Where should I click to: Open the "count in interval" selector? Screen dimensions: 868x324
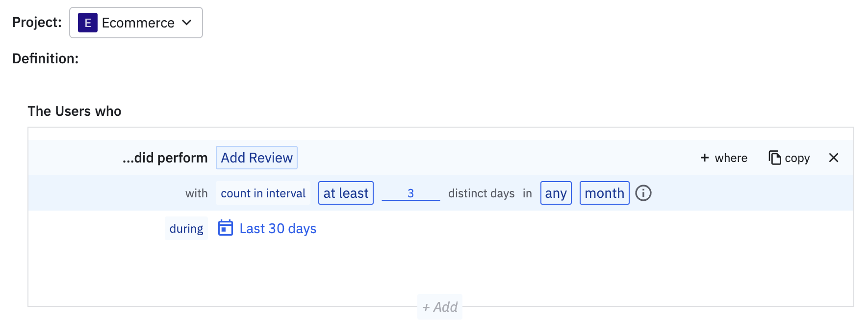263,193
